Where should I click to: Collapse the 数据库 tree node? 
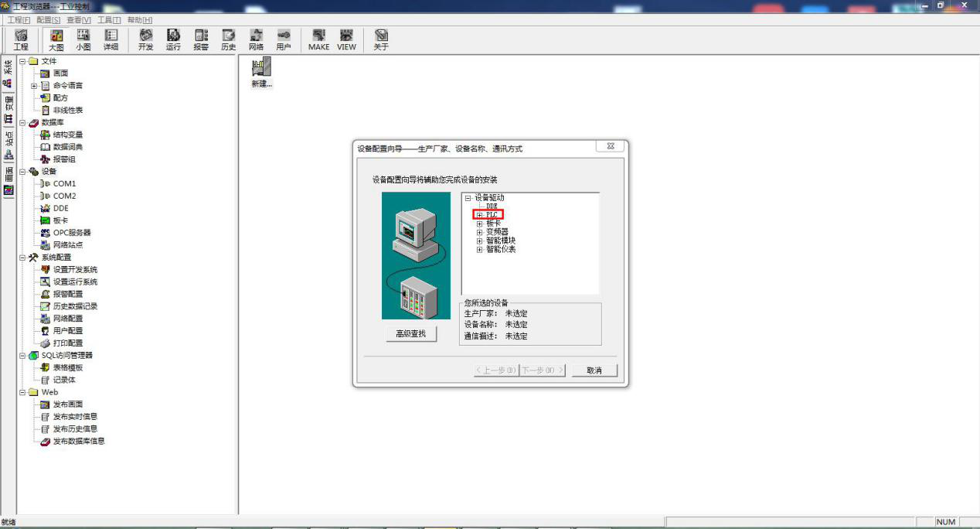22,122
